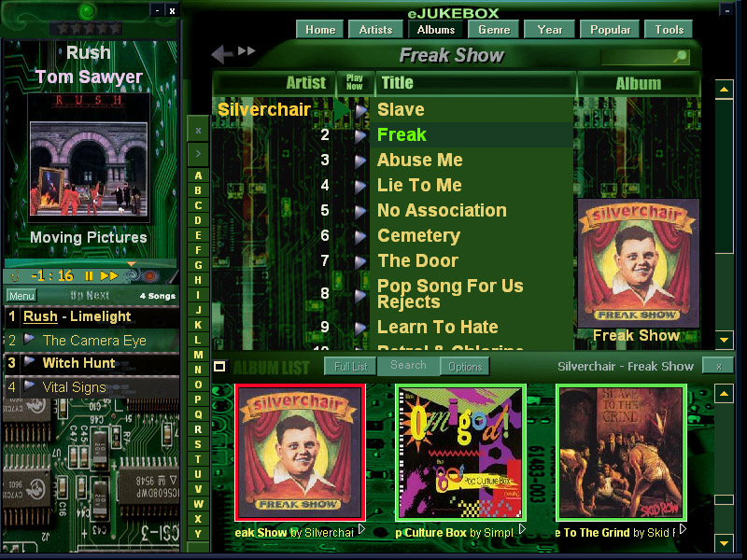Click the play arrow beside Witch Hunt
Image resolution: width=747 pixels, height=560 pixels.
pos(30,360)
